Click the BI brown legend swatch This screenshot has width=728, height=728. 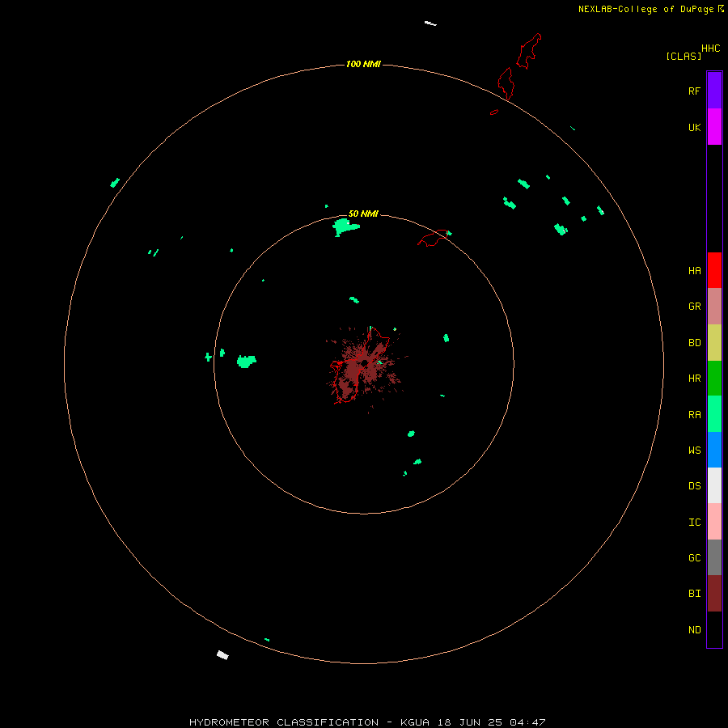click(x=714, y=594)
